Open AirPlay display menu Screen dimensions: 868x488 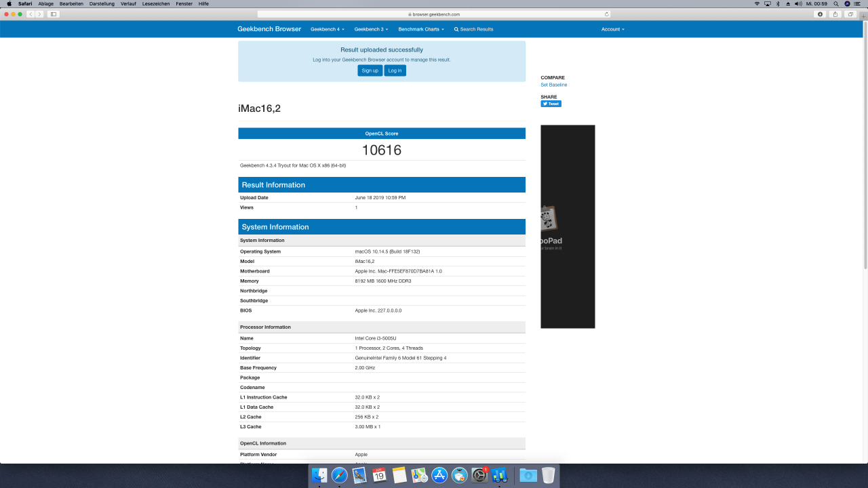(767, 3)
